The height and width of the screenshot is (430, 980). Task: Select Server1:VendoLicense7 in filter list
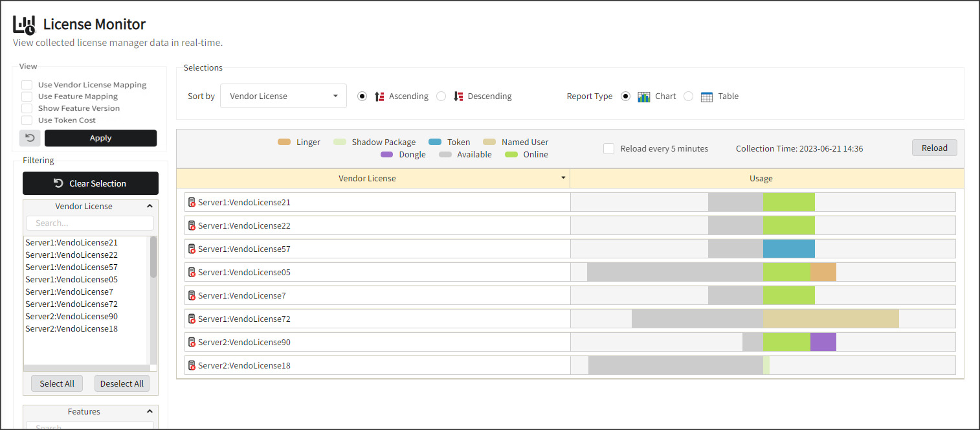pos(69,291)
